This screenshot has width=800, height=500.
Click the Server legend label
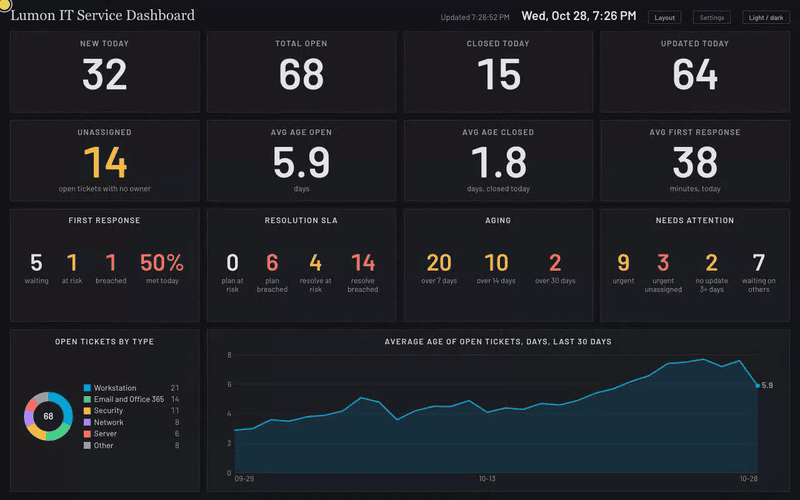[105, 434]
